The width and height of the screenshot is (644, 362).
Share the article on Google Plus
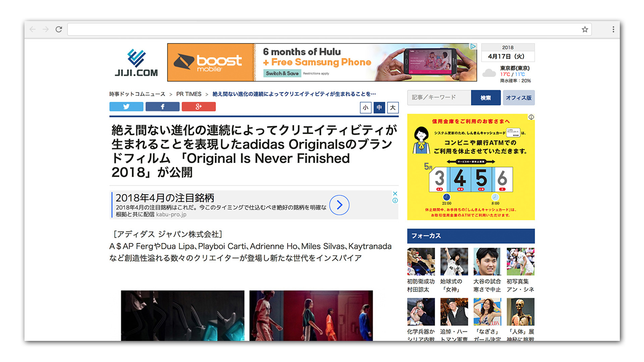[x=199, y=107]
